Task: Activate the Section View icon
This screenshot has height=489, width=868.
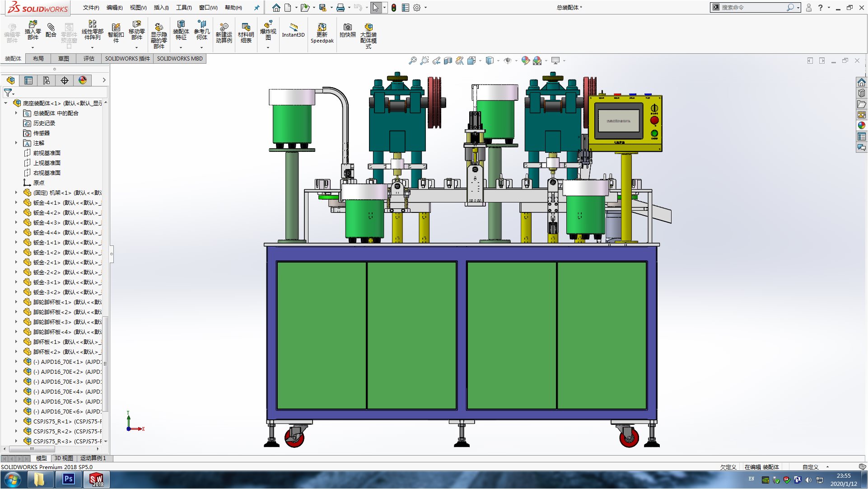Action: click(448, 61)
